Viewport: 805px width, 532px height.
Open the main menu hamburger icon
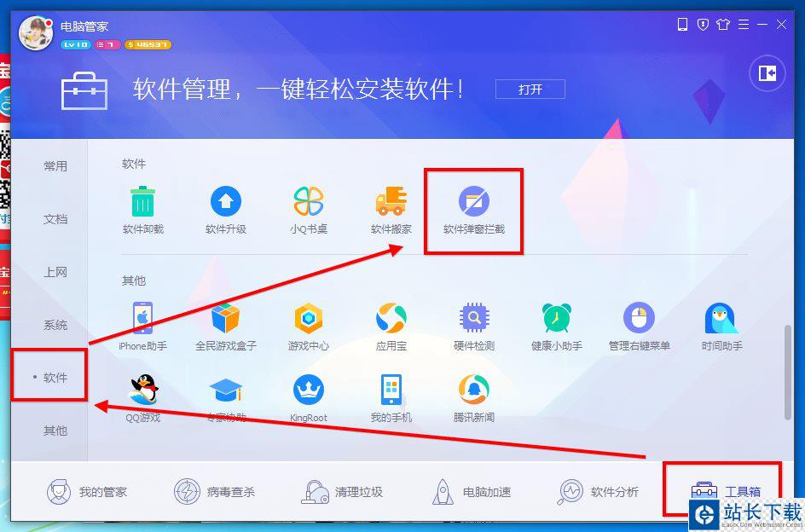tap(744, 24)
